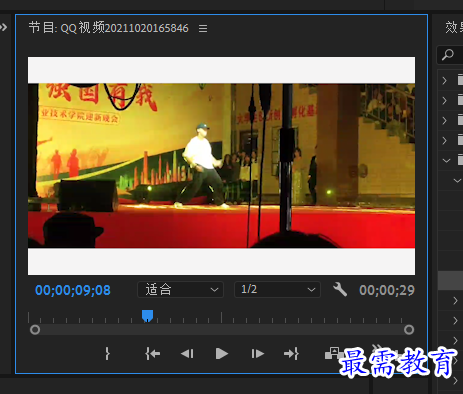Play the video in Program monitor

point(222,354)
